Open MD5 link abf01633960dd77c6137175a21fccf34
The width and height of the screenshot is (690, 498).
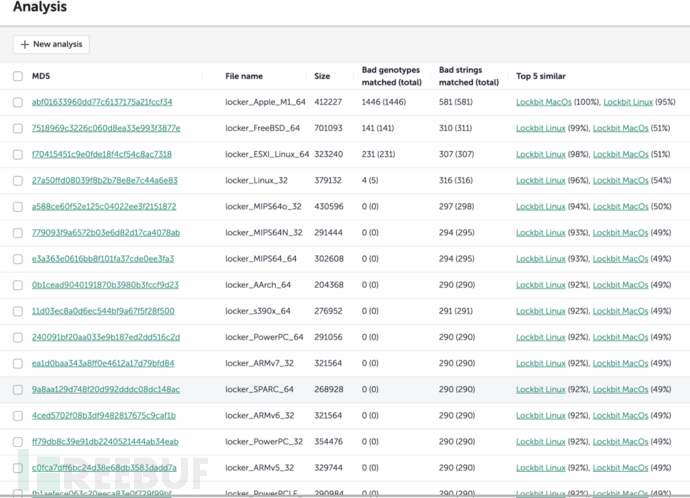pyautogui.click(x=102, y=102)
